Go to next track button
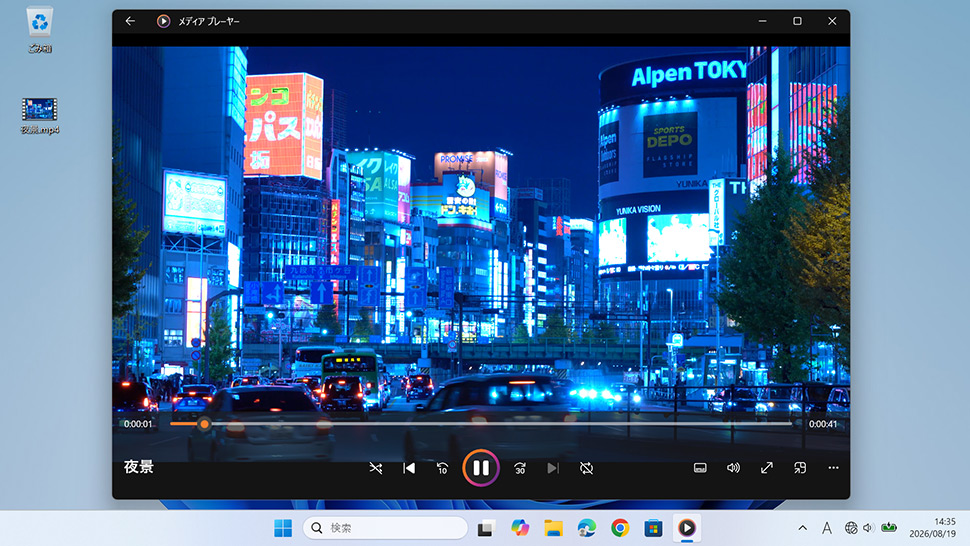This screenshot has height=546, width=970. tap(553, 468)
